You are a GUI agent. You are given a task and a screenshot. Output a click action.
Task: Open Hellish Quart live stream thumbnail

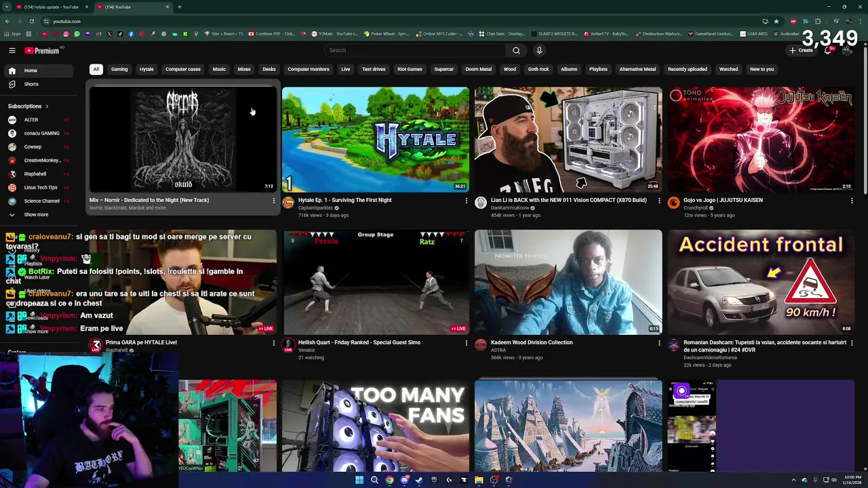(x=375, y=282)
